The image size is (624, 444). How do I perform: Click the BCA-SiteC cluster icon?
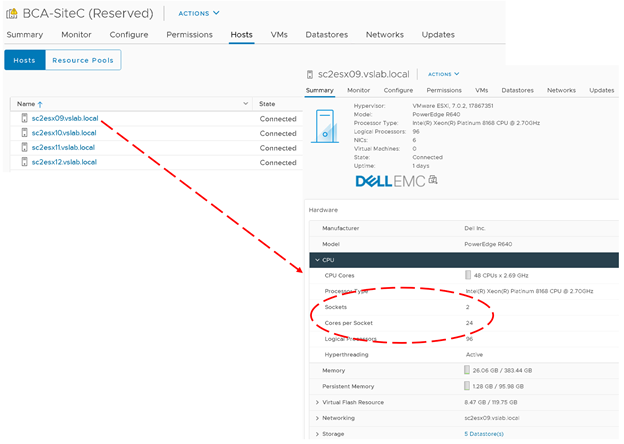pyautogui.click(x=12, y=14)
